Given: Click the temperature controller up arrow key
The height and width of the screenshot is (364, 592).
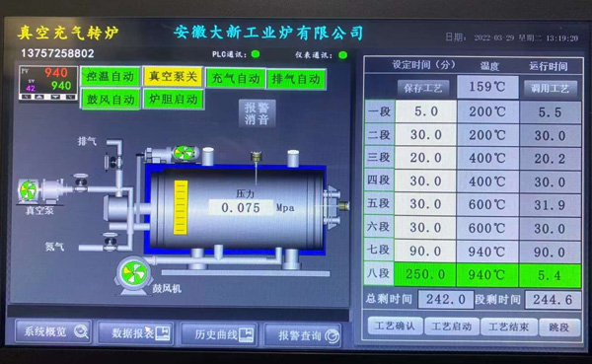Looking at the screenshot, I should pyautogui.click(x=40, y=97).
